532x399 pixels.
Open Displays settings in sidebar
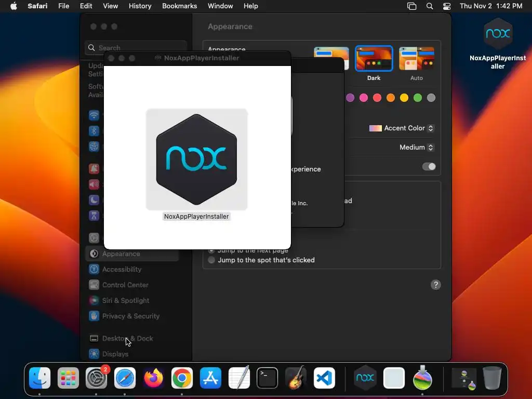[132, 354]
